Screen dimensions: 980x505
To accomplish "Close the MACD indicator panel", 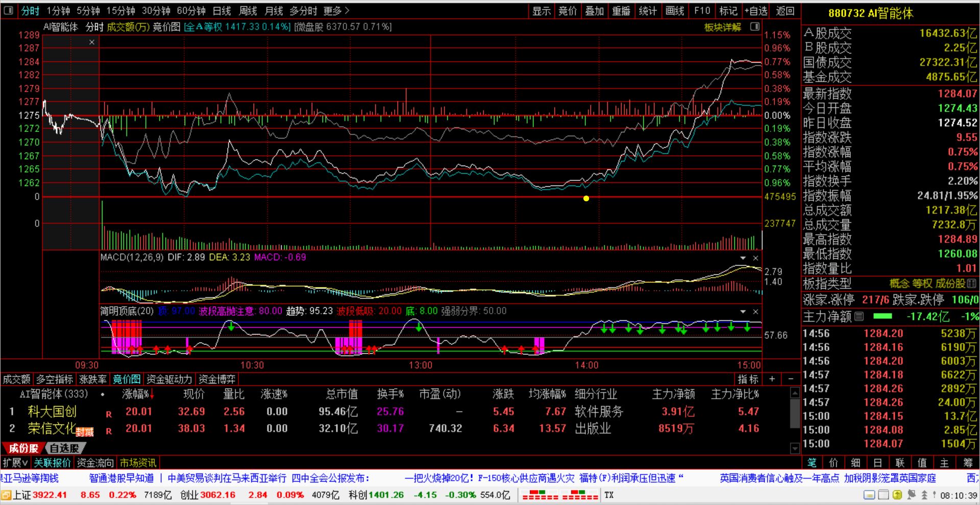I will click(x=755, y=258).
